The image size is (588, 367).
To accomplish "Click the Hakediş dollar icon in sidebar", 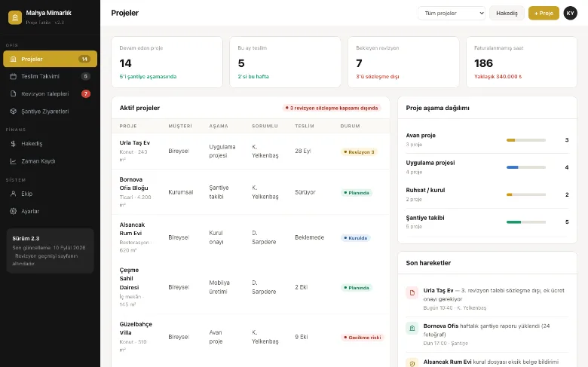I will coord(13,144).
